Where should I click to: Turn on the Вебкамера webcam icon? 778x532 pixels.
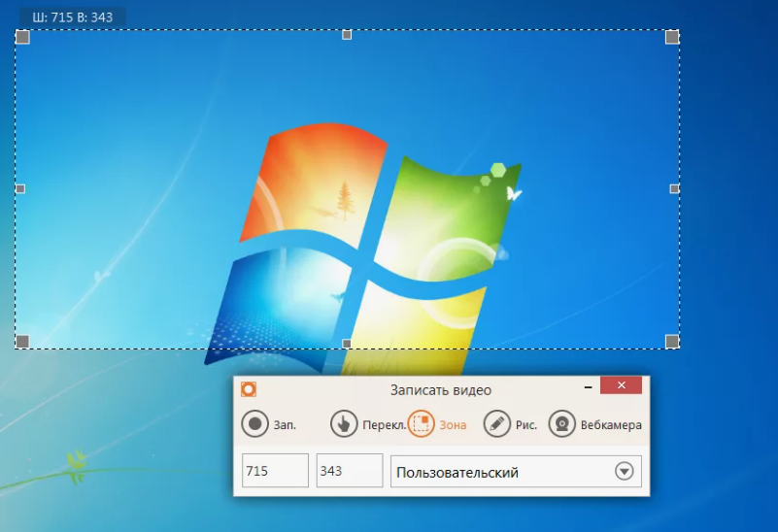point(562,424)
